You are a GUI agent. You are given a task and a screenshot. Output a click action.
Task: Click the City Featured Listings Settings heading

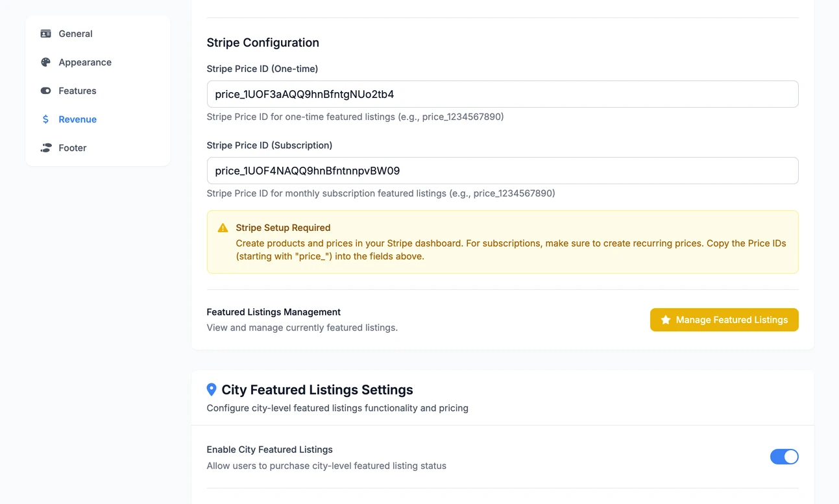317,390
